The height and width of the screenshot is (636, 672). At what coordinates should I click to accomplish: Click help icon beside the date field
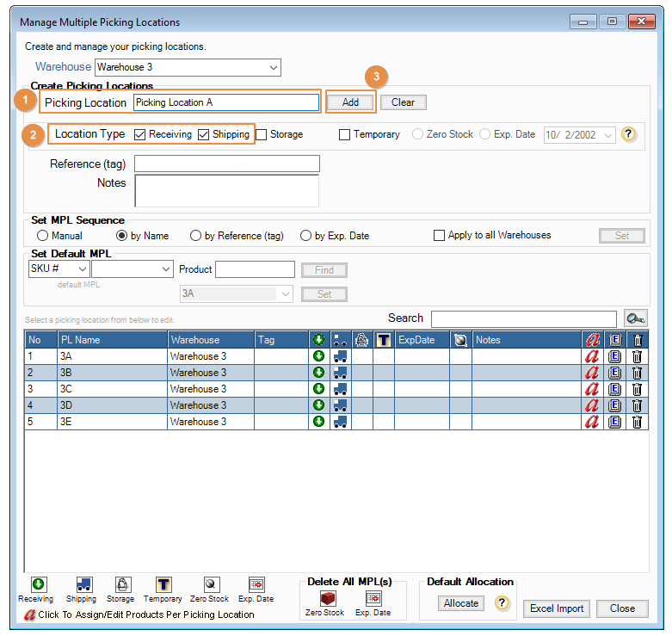point(629,135)
